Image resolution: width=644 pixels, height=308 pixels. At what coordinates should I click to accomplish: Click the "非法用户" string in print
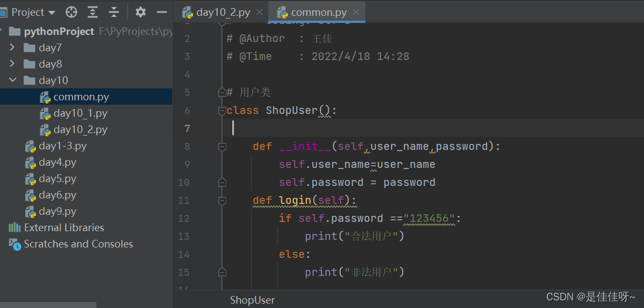click(x=371, y=272)
